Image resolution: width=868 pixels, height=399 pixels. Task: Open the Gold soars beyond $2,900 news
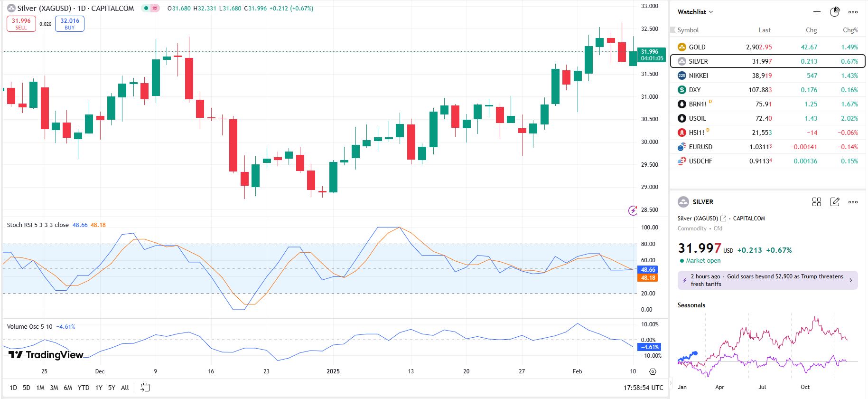click(767, 280)
